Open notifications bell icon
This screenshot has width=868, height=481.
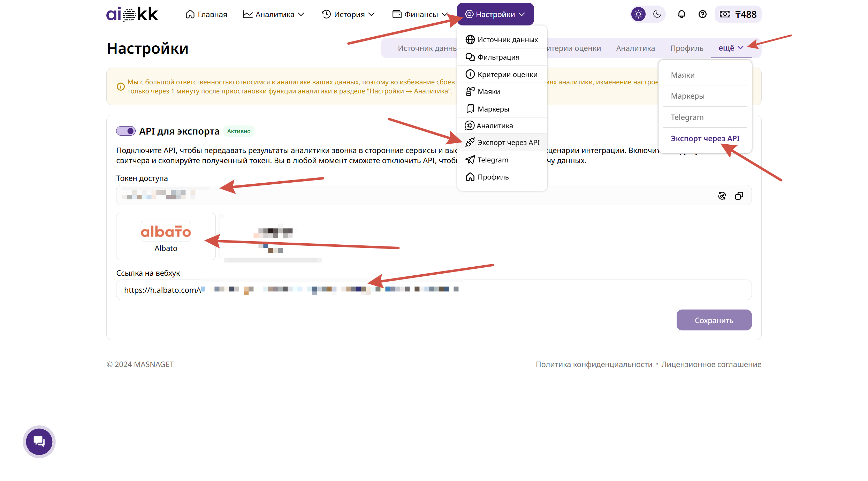[x=682, y=14]
